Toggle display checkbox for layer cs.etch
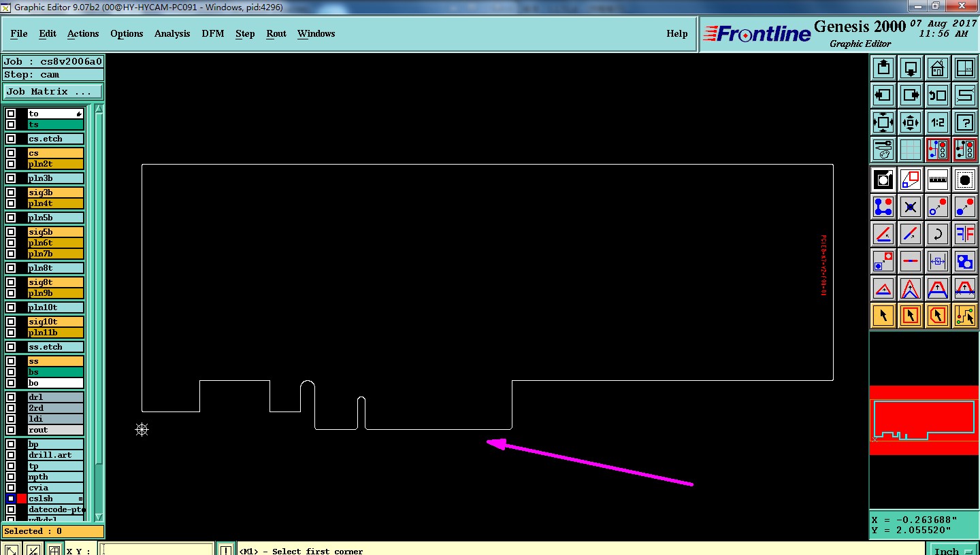Viewport: 980px width, 555px height. click(x=11, y=139)
